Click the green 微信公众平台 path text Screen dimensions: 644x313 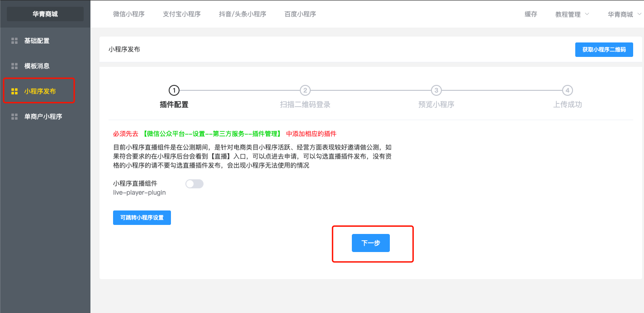tap(212, 134)
